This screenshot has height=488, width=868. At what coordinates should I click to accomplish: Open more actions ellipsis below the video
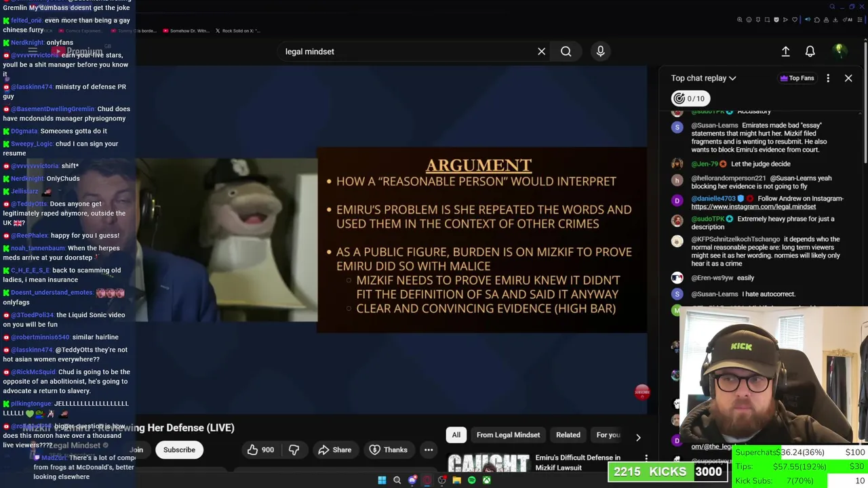(429, 450)
